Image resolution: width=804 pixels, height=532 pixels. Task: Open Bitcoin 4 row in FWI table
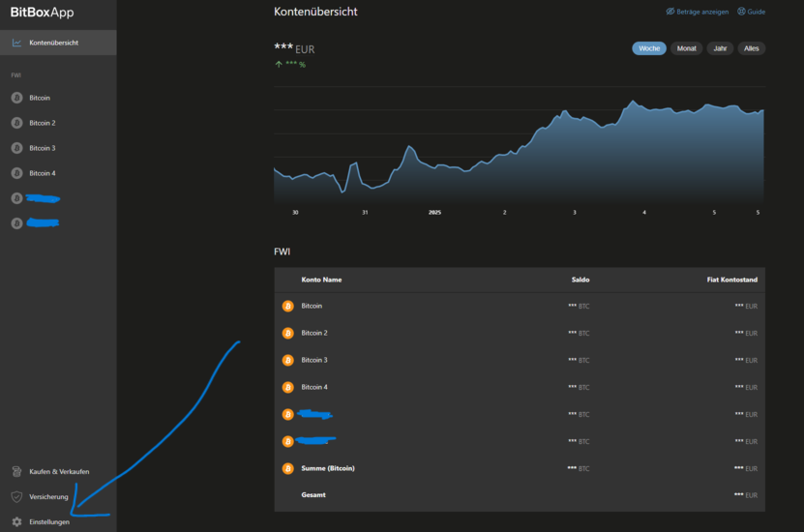pyautogui.click(x=520, y=387)
